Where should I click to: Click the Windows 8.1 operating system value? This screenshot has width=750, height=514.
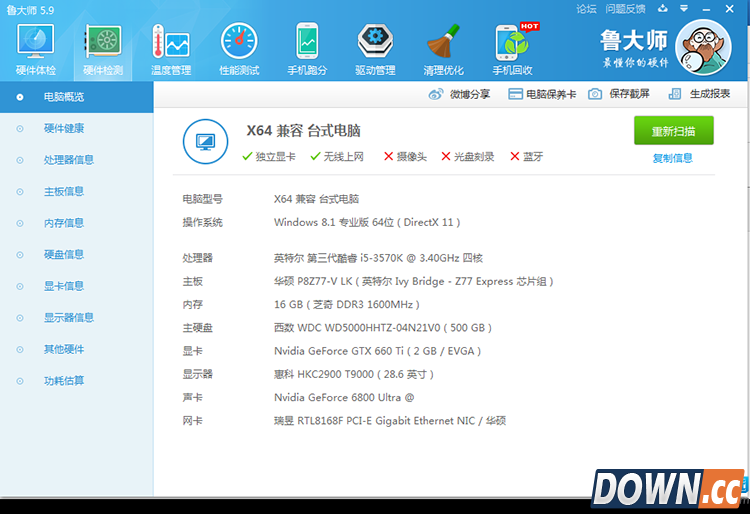(x=367, y=222)
